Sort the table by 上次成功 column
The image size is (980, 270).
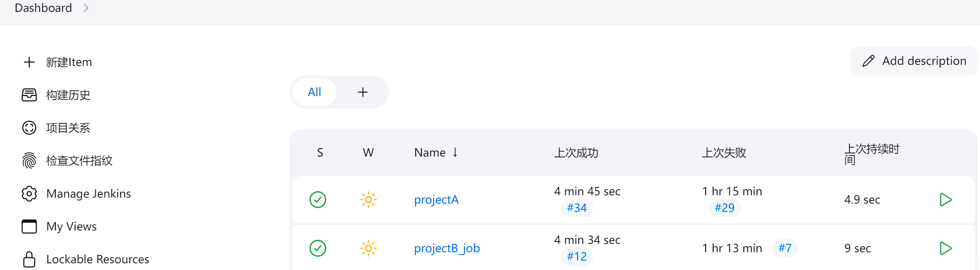[576, 153]
